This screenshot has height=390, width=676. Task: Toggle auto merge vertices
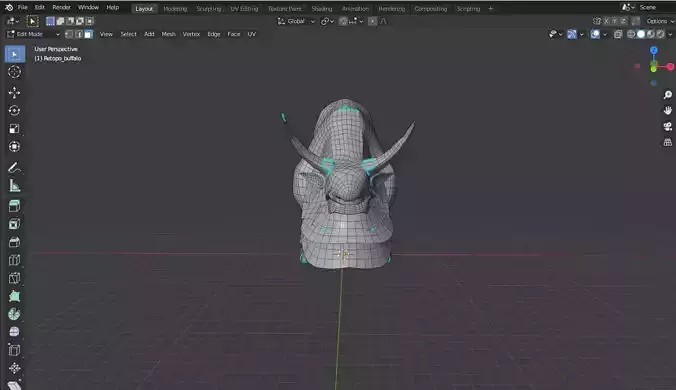(x=636, y=21)
